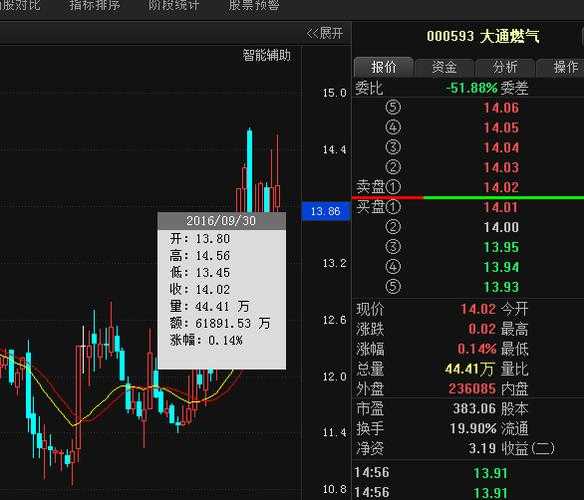Screen dimensions: 584x500
Task: Click the sell price 14.06
Action: click(x=501, y=108)
